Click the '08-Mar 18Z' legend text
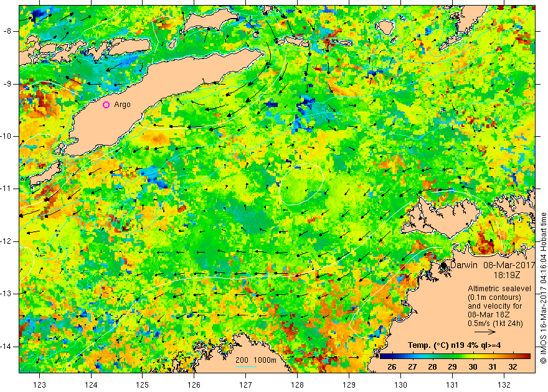 (488, 315)
